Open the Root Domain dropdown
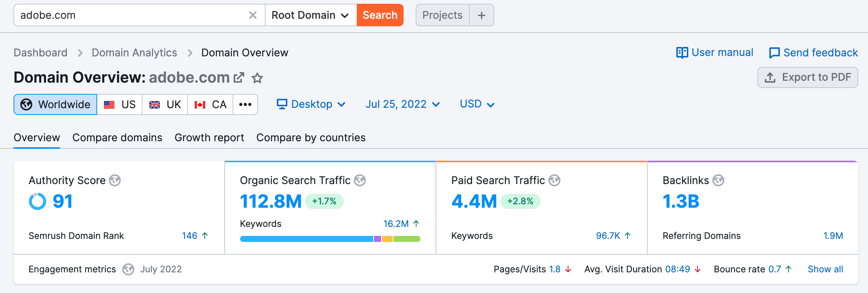 coord(311,15)
